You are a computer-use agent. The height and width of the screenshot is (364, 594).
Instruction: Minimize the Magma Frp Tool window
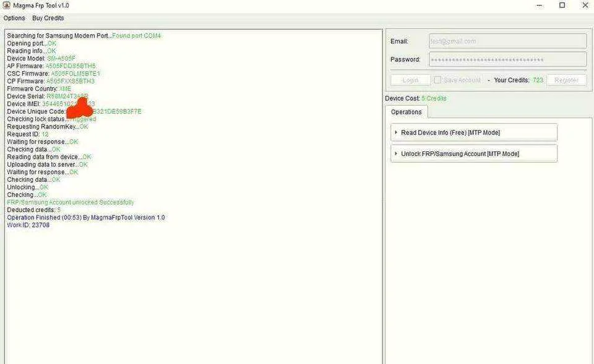pos(540,6)
